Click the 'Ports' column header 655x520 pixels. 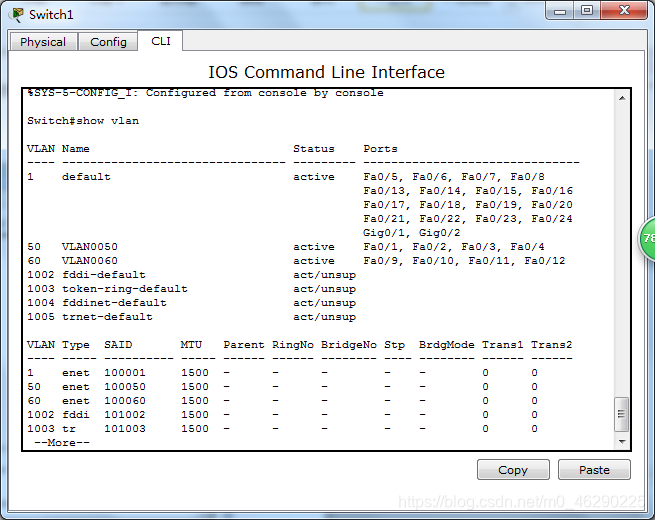pos(380,149)
